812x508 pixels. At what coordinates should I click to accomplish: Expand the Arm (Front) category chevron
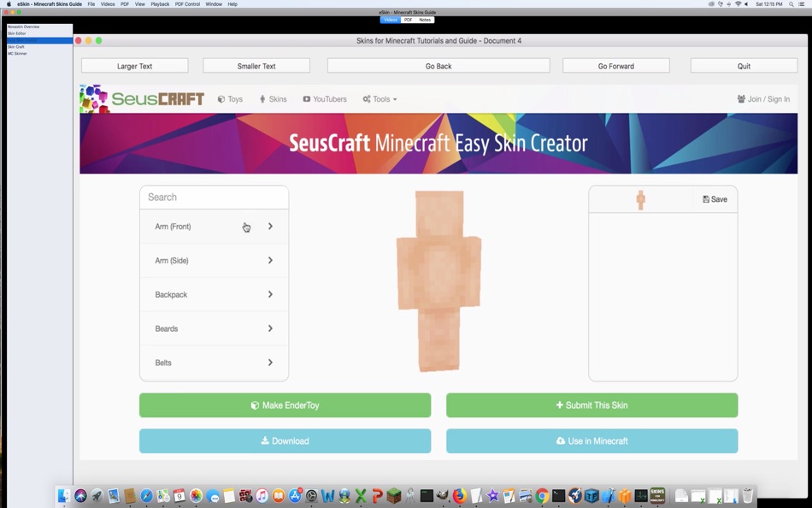[x=270, y=226]
